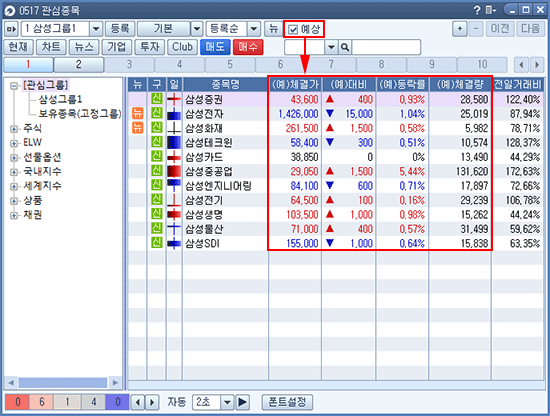Open the 삼성그룹1 group dropdown
Viewport: 550px width, 416px height.
pos(96,29)
